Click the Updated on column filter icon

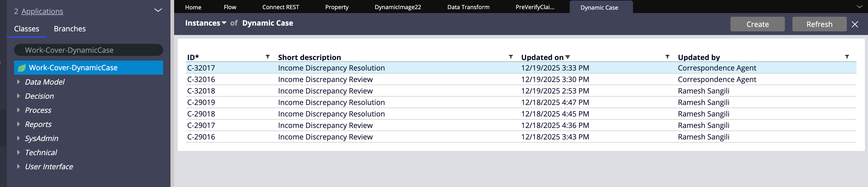click(x=667, y=57)
